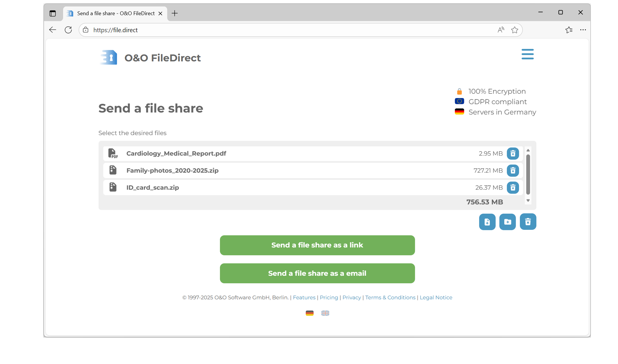Remove ID_card_scan.zip with its trash icon
This screenshot has width=618, height=364.
pos(513,187)
